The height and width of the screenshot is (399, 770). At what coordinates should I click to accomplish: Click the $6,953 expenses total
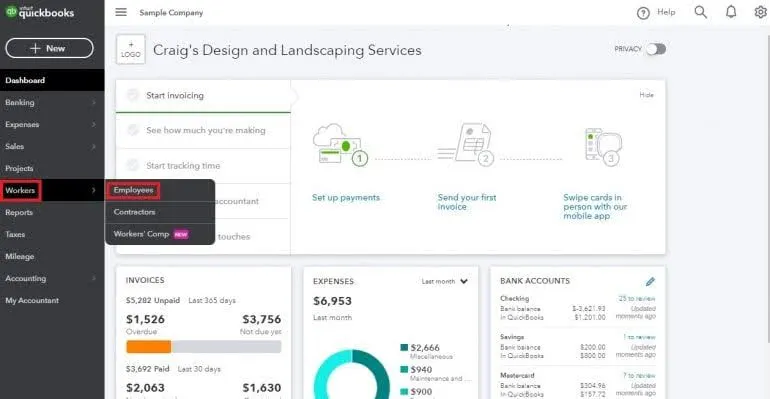[332, 301]
